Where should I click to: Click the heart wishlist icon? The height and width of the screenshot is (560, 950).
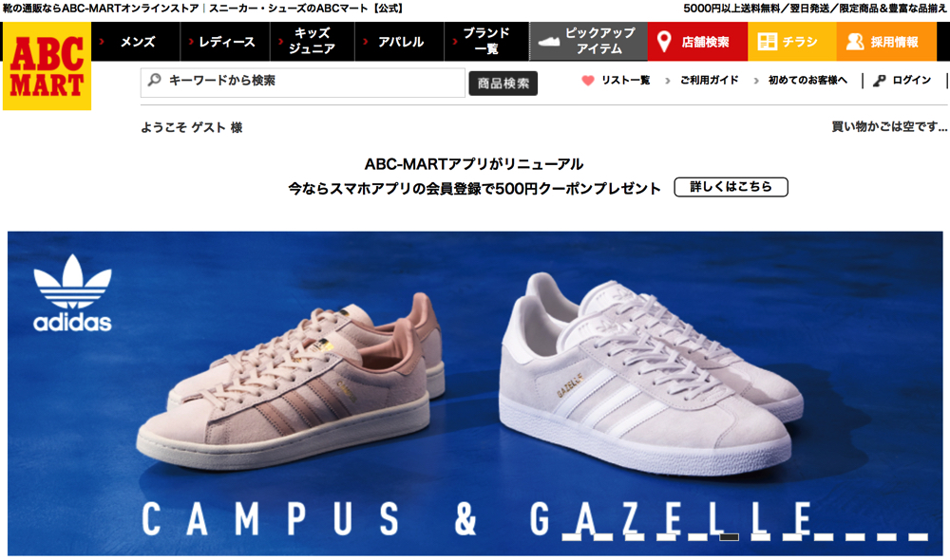[588, 80]
